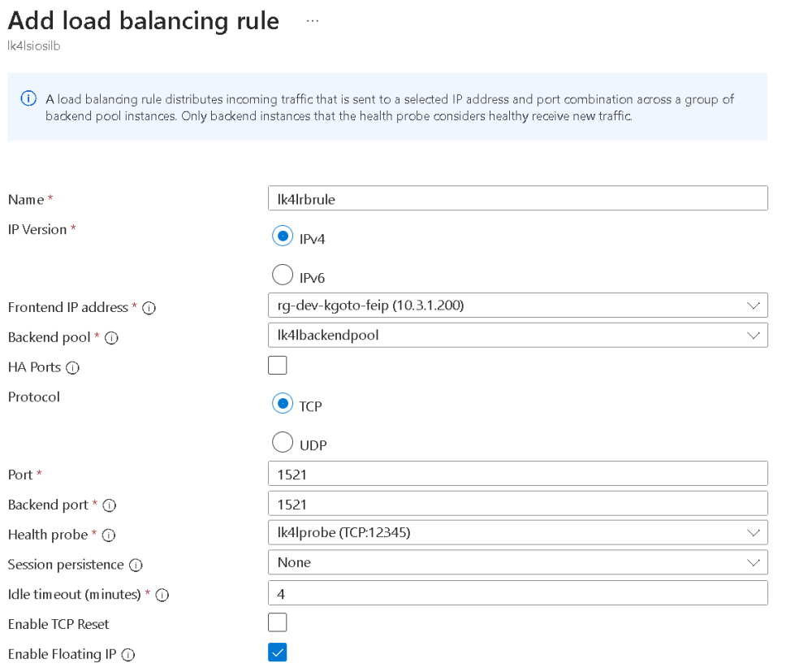
Task: Choose UDP as the protocol
Action: [283, 443]
